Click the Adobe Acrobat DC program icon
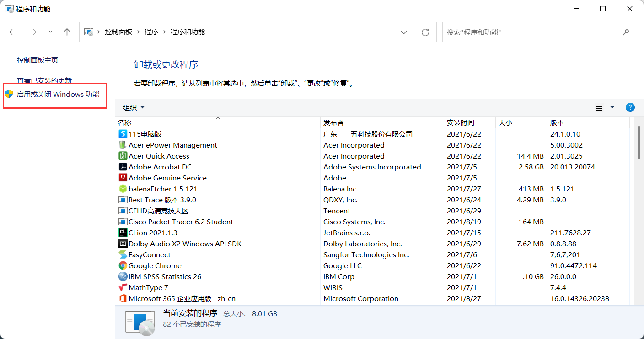644x339 pixels. point(123,167)
